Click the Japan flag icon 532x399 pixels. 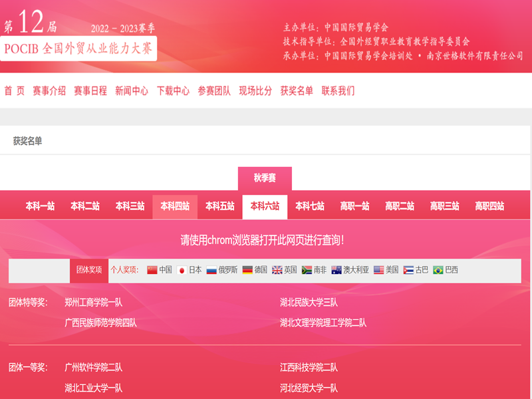(182, 270)
